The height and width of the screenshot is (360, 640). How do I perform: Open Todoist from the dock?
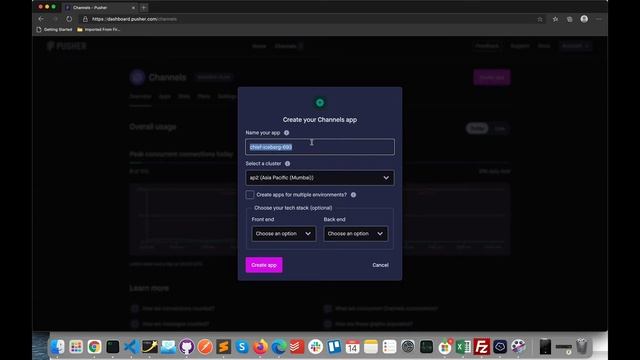point(297,347)
